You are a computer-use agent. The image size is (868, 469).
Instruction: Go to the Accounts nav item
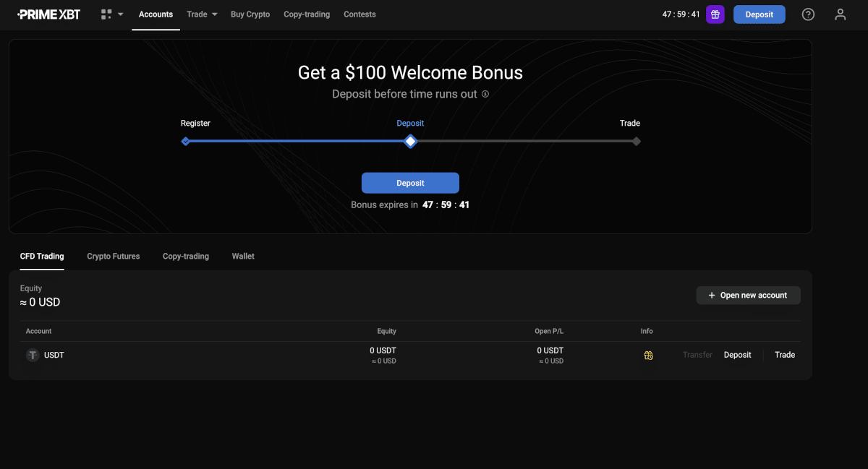coord(156,14)
